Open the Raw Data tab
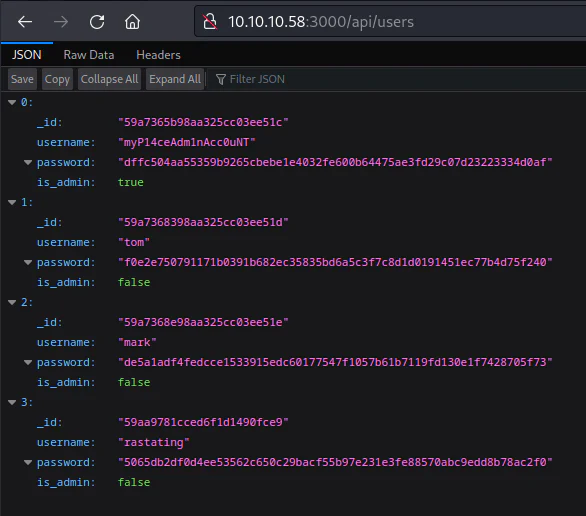This screenshot has width=586, height=516. (89, 55)
